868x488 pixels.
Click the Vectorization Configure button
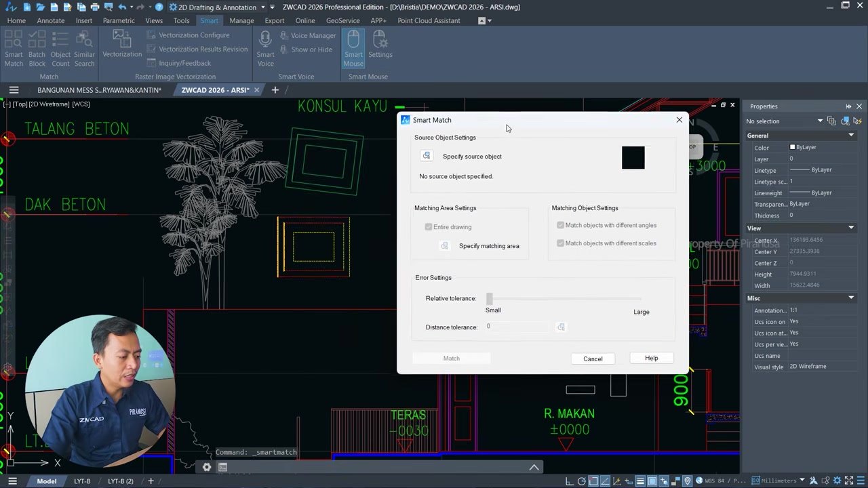point(189,35)
